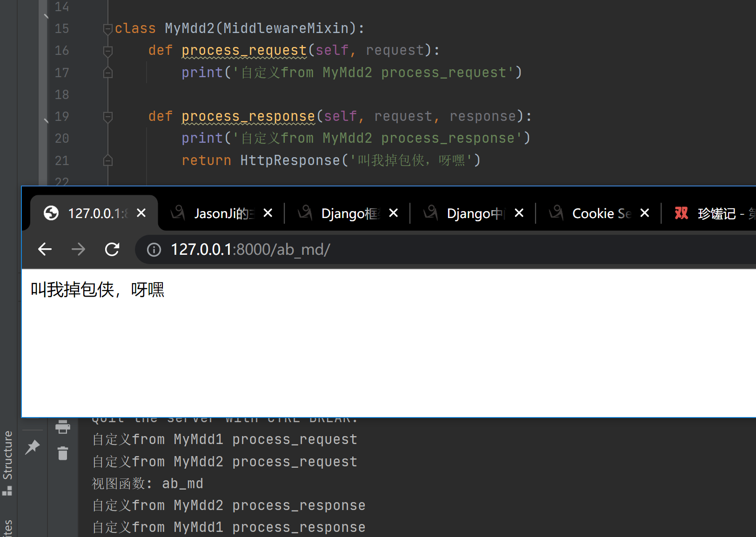Click line number 15 in gutter
756x537 pixels.
tap(62, 29)
